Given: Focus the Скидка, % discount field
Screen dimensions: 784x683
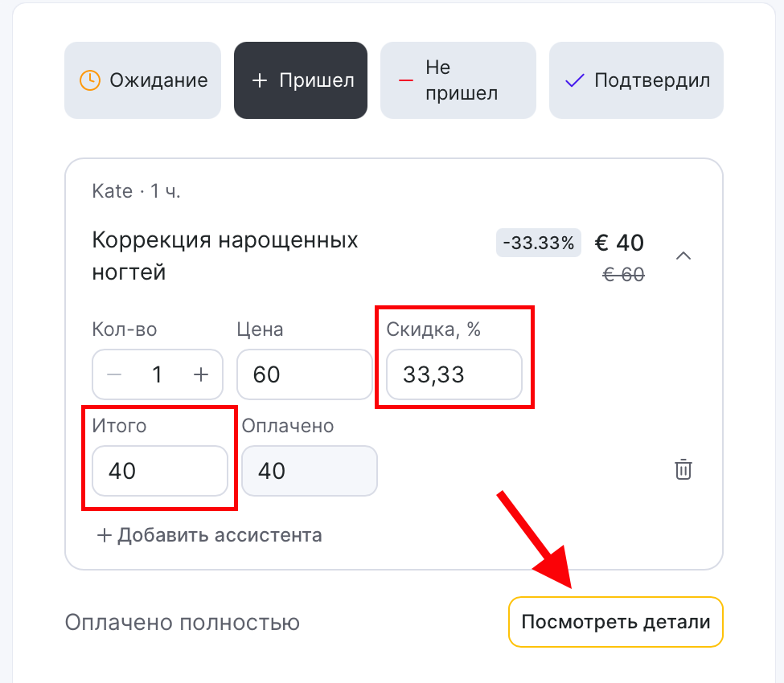Looking at the screenshot, I should (x=454, y=374).
